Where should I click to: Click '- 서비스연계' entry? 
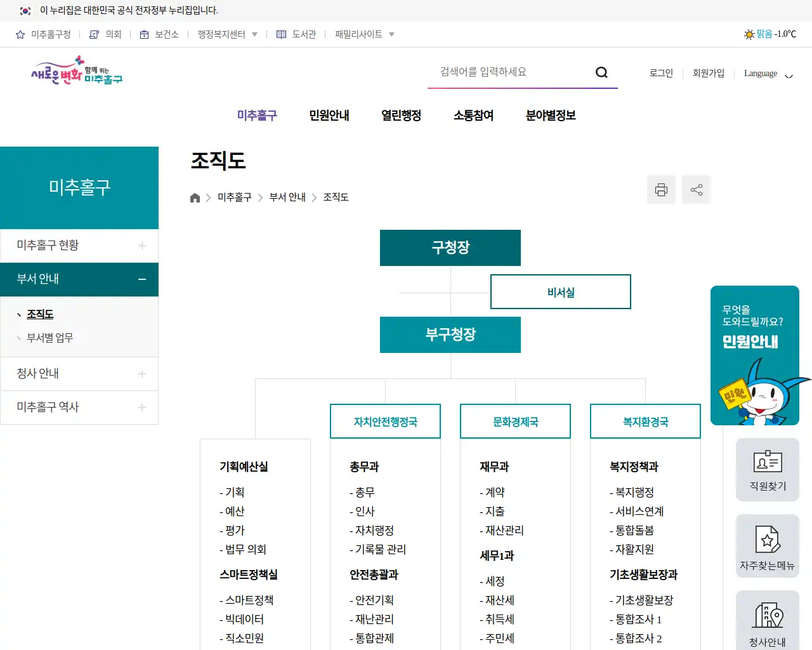click(636, 511)
